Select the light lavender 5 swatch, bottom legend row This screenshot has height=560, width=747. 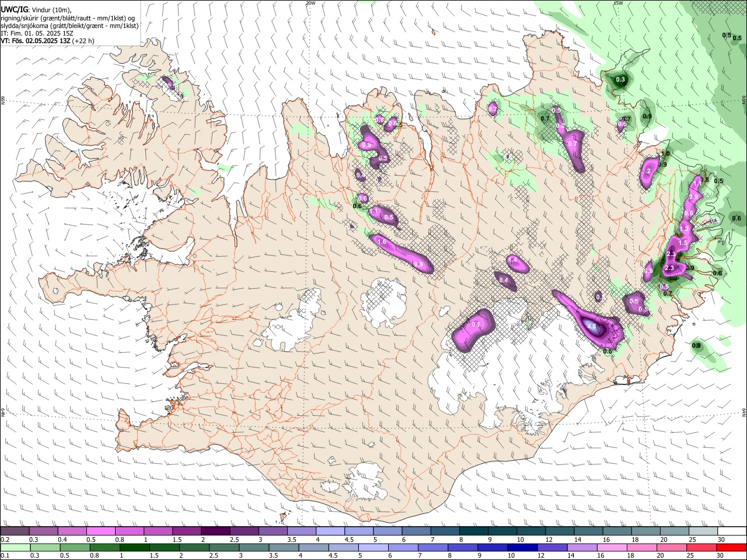pos(373,547)
